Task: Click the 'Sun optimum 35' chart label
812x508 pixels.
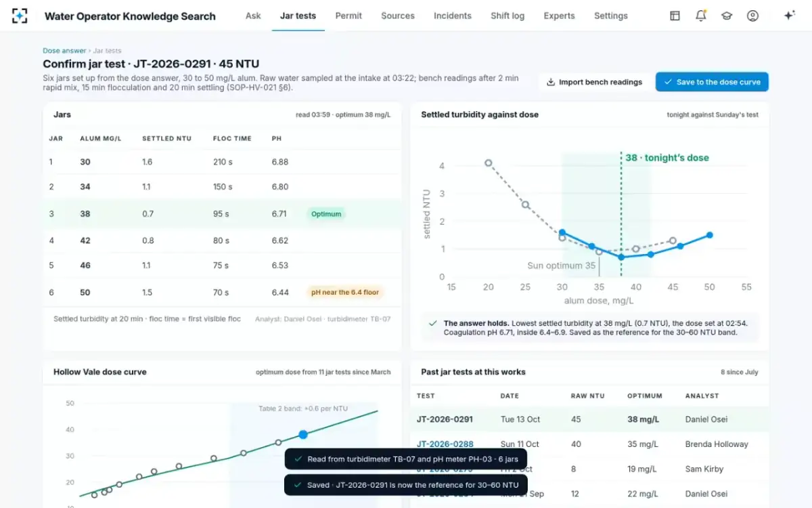Action: [x=561, y=266]
